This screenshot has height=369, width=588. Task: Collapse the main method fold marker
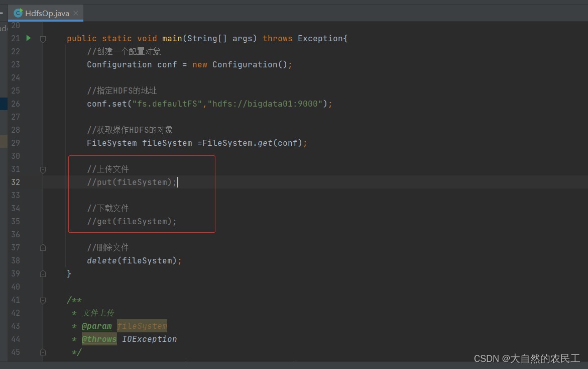click(x=43, y=39)
